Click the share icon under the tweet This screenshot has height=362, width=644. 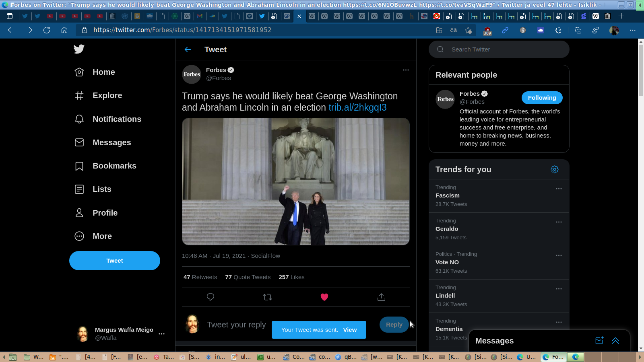point(381,297)
